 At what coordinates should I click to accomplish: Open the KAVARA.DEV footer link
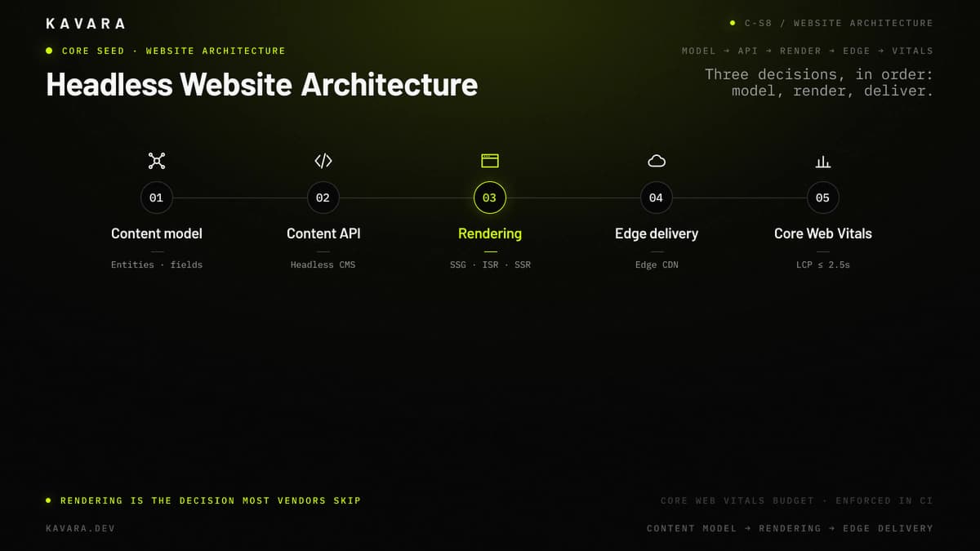[x=81, y=528]
